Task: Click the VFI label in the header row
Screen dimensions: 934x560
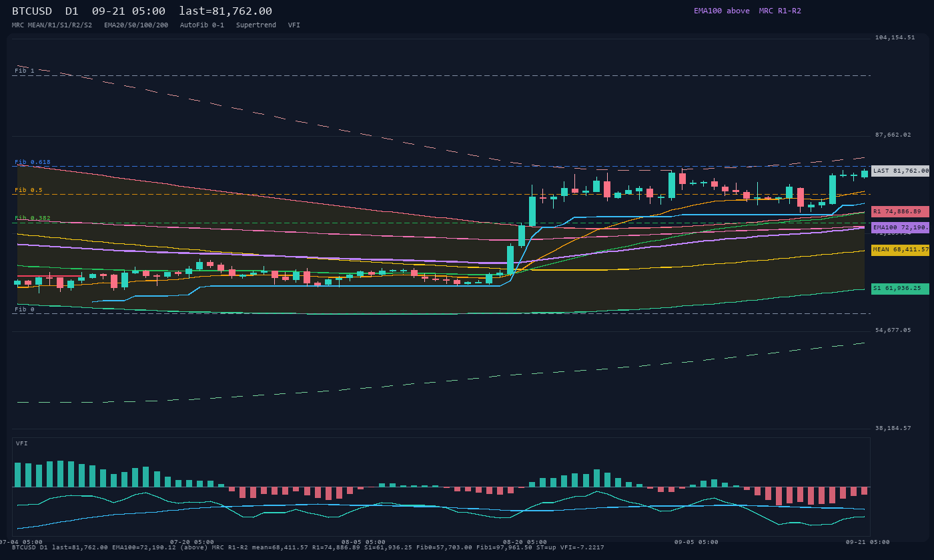Action: click(x=294, y=25)
